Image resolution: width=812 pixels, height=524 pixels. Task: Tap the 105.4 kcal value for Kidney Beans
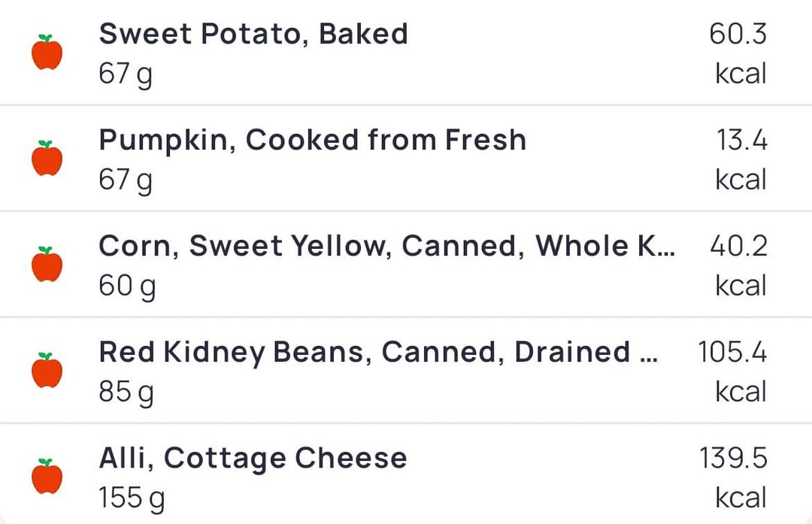coord(732,372)
